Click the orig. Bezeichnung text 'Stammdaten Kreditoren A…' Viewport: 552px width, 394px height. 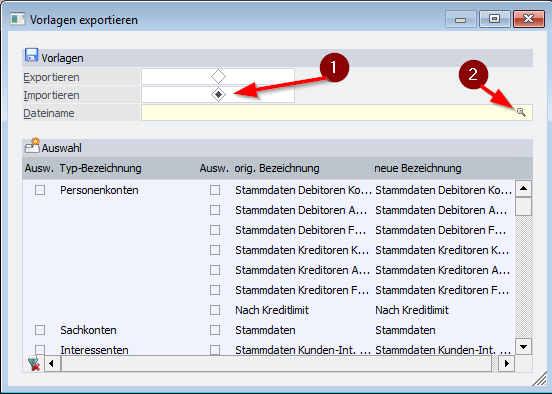pos(302,270)
